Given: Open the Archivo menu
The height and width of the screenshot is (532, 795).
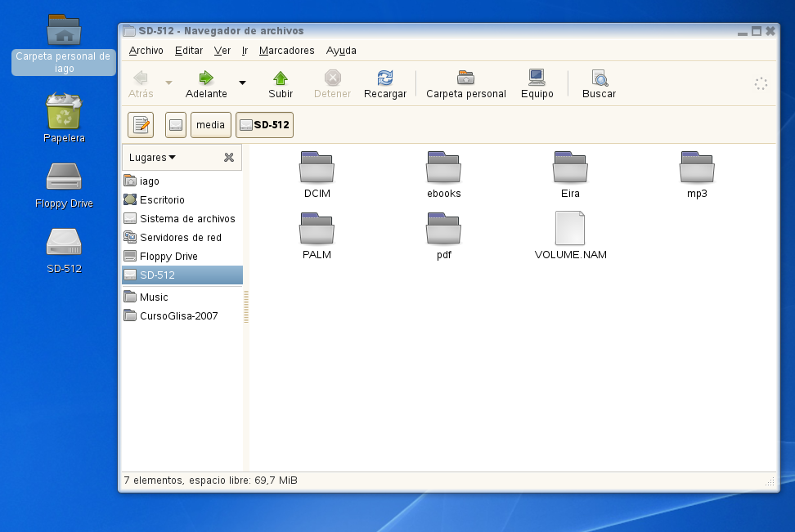Looking at the screenshot, I should (x=146, y=51).
